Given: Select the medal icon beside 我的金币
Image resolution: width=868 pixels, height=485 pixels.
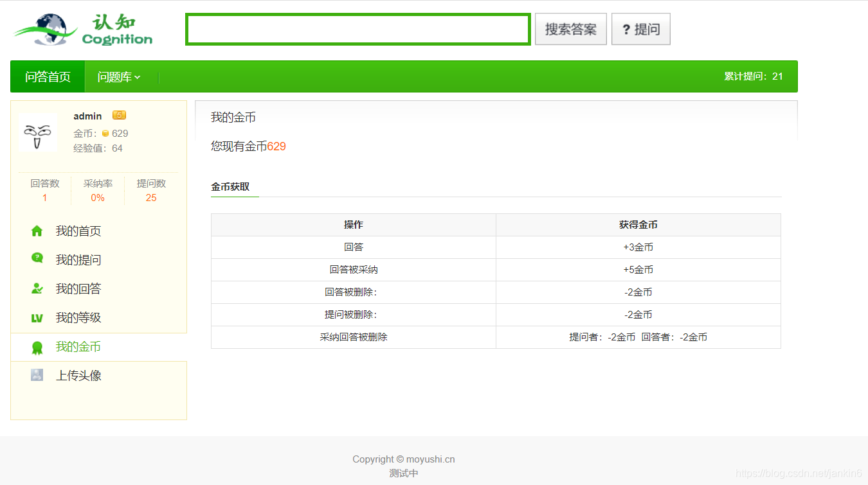Looking at the screenshot, I should coord(37,346).
